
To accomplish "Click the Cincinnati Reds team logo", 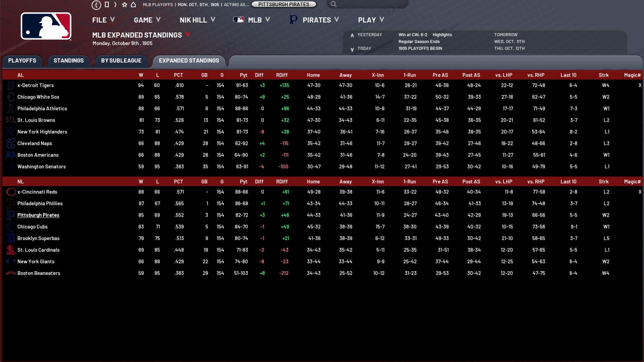I will point(11,192).
